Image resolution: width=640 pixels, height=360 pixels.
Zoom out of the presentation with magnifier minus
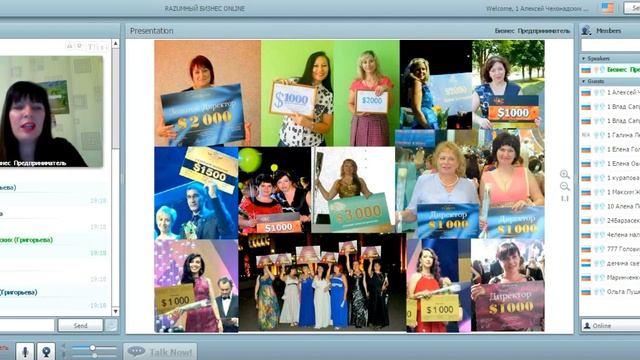pyautogui.click(x=564, y=187)
